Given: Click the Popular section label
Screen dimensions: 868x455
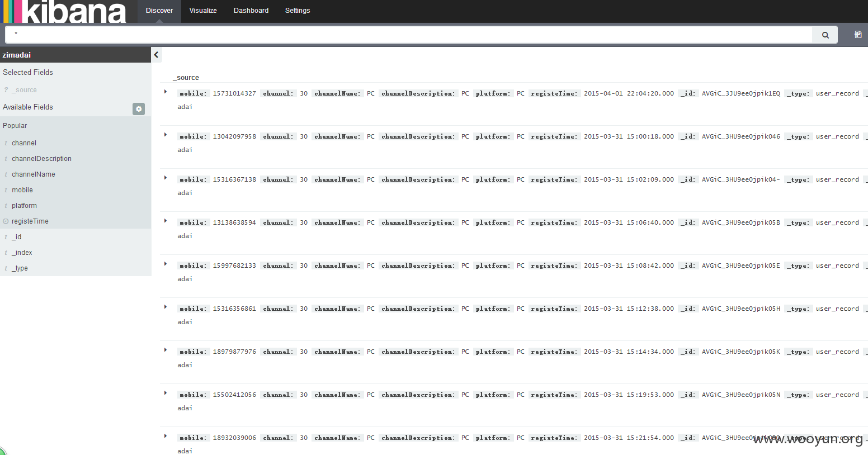Looking at the screenshot, I should coord(15,126).
